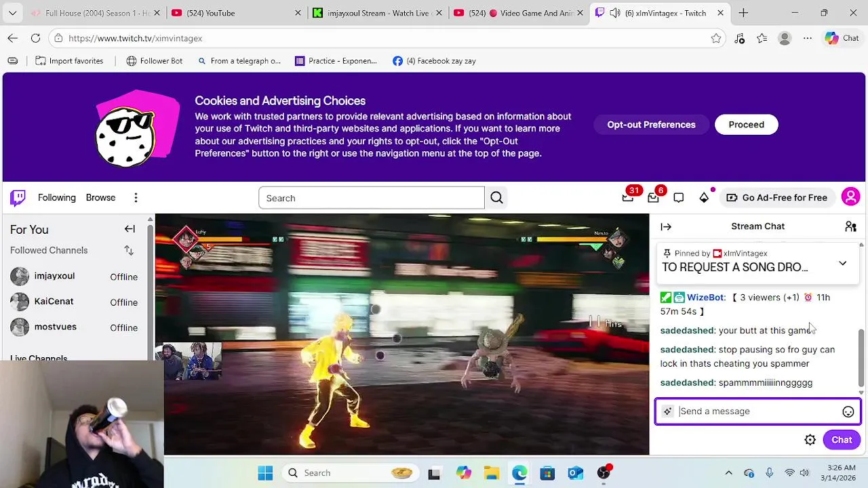Collapse the Stream Chat panel
The image size is (868, 488).
(666, 227)
